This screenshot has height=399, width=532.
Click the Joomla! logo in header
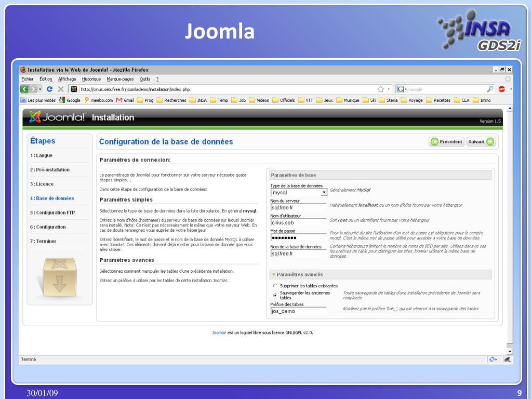coord(57,117)
